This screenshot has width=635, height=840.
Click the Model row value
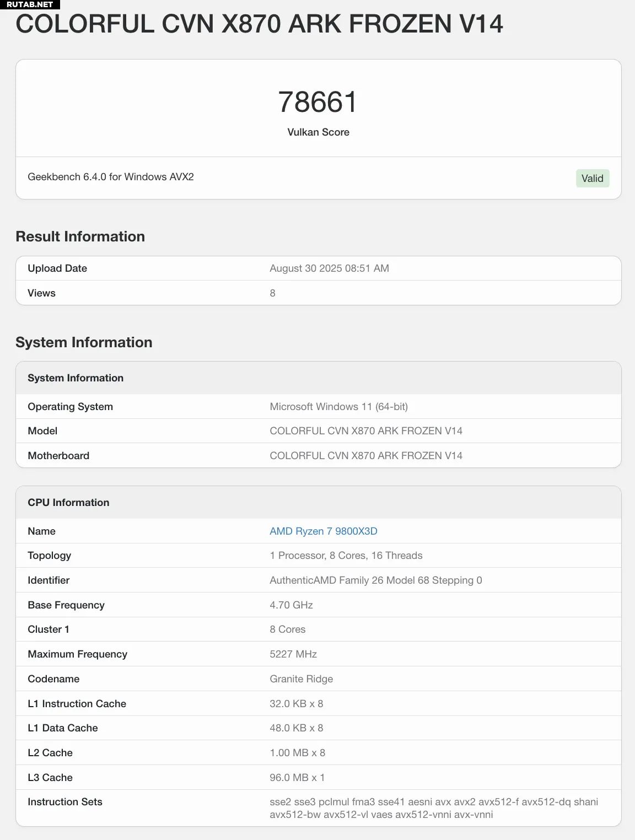click(366, 430)
